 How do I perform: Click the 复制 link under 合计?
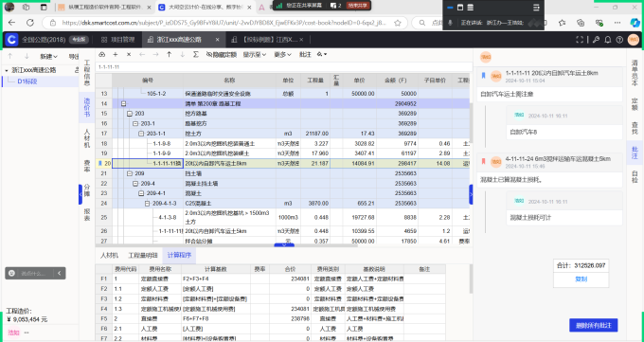tap(581, 279)
